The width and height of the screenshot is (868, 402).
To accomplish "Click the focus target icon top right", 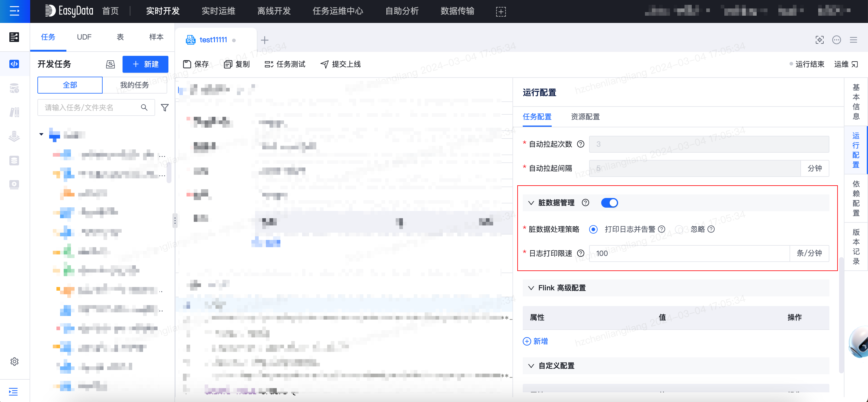I will click(820, 40).
